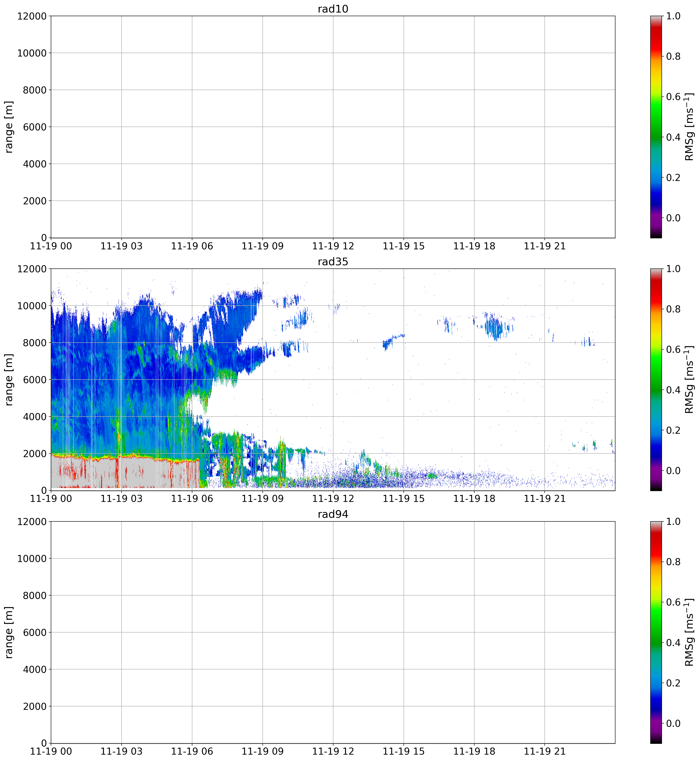Click the rad35 RMSg colorbar label

689,380
